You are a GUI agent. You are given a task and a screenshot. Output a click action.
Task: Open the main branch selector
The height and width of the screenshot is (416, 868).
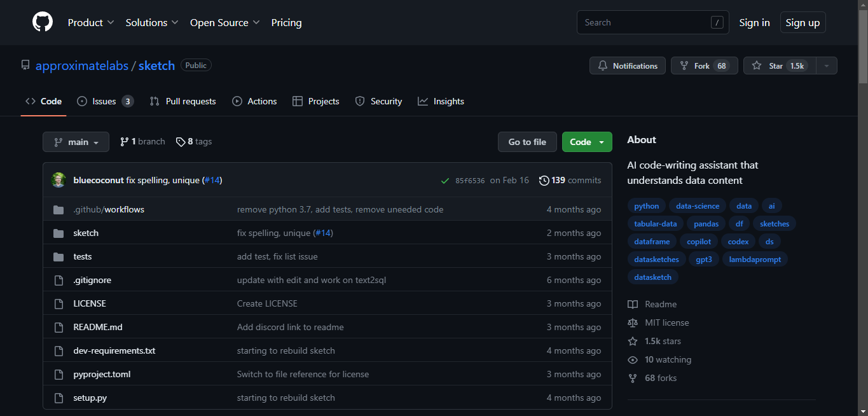click(76, 142)
